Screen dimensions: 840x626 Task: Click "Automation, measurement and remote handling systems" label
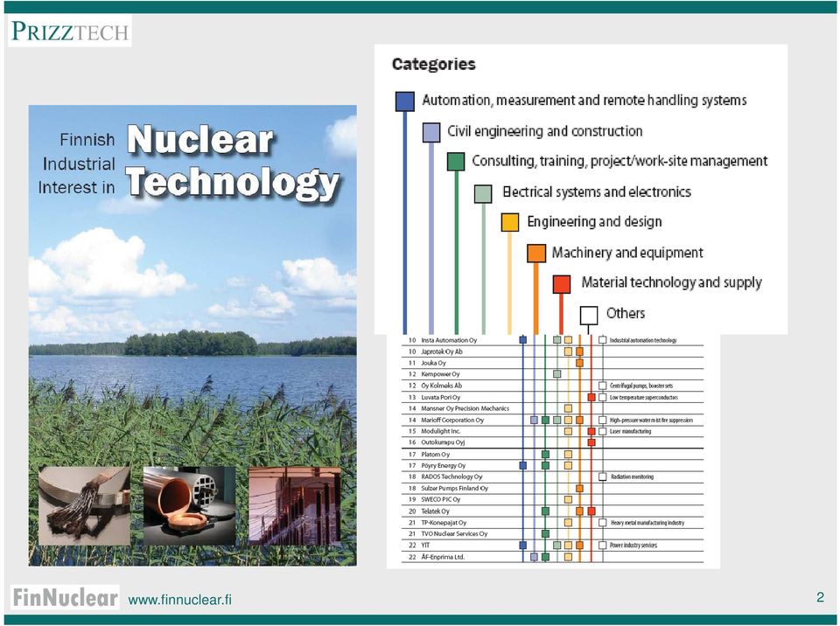(x=584, y=101)
